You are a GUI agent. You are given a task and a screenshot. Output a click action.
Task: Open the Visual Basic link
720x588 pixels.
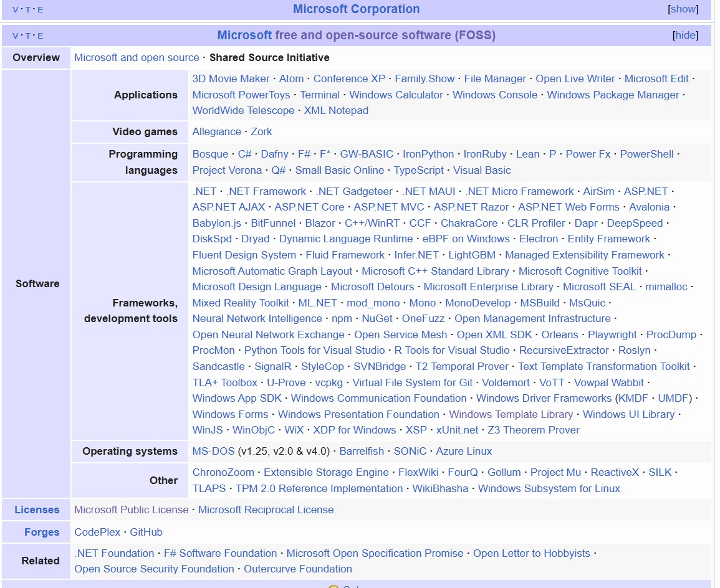point(482,170)
